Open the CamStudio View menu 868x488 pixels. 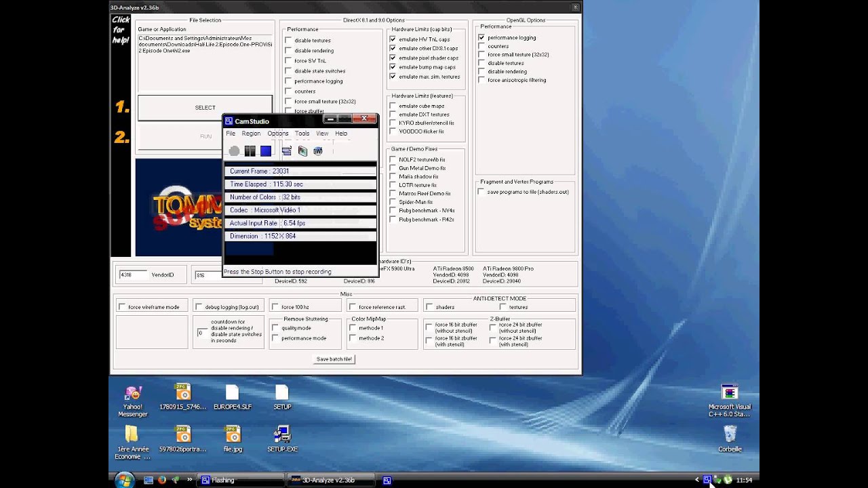pyautogui.click(x=322, y=134)
